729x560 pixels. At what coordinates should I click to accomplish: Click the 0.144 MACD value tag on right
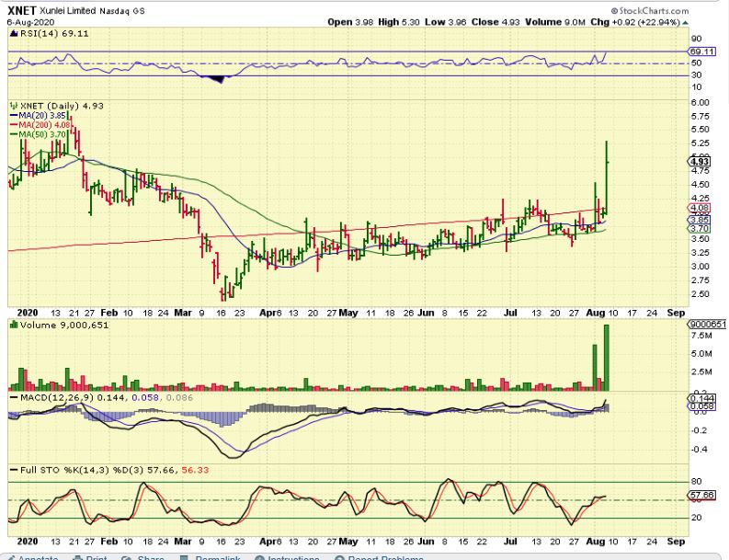(x=701, y=398)
